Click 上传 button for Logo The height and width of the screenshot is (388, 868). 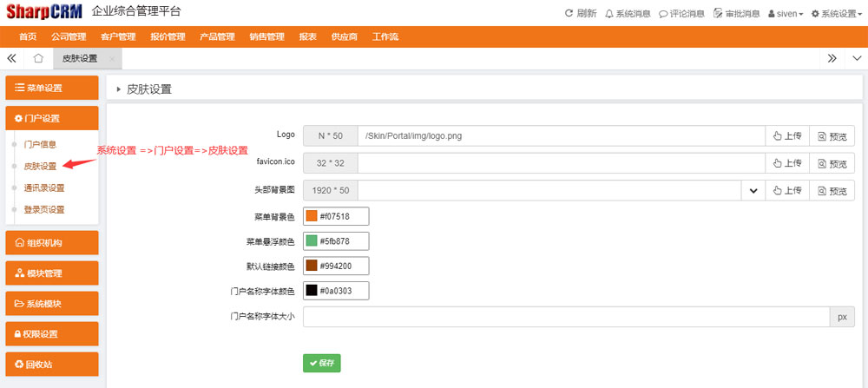(787, 136)
